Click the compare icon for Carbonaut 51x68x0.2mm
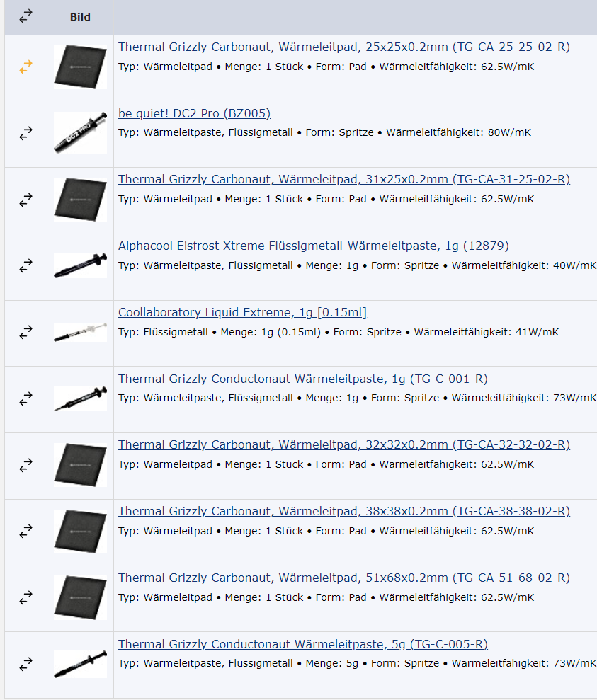 [26, 598]
